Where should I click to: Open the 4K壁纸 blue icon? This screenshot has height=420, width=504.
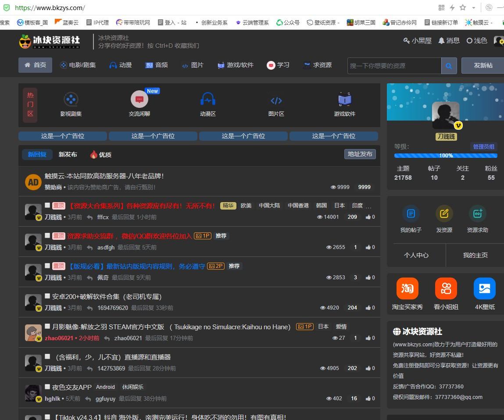(484, 288)
